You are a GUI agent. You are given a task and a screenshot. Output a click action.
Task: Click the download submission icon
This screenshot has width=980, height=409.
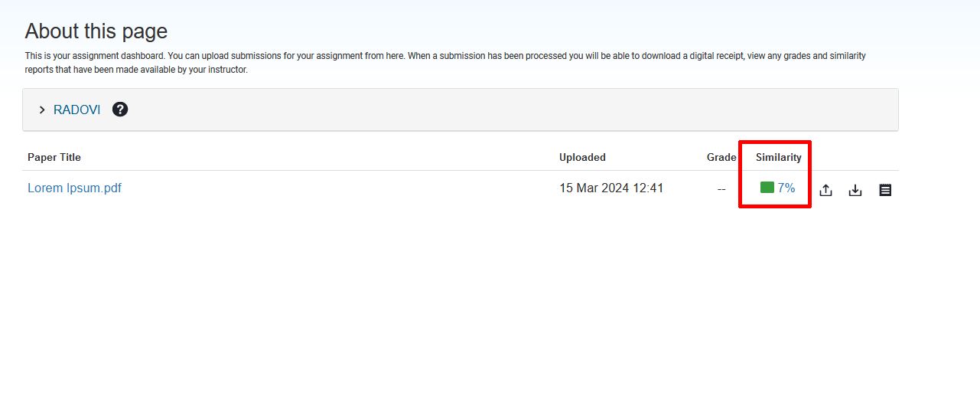855,190
